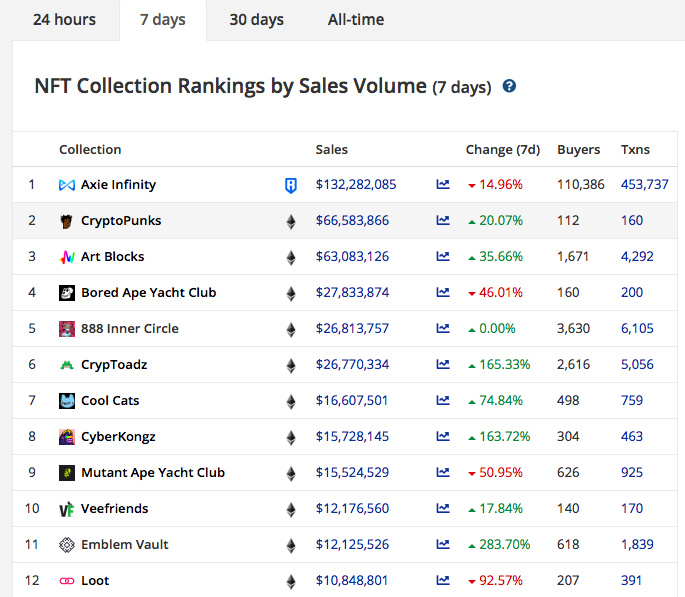This screenshot has width=685, height=597.
Task: Click the Bored Ape Yacht Club avatar icon
Action: [x=67, y=293]
